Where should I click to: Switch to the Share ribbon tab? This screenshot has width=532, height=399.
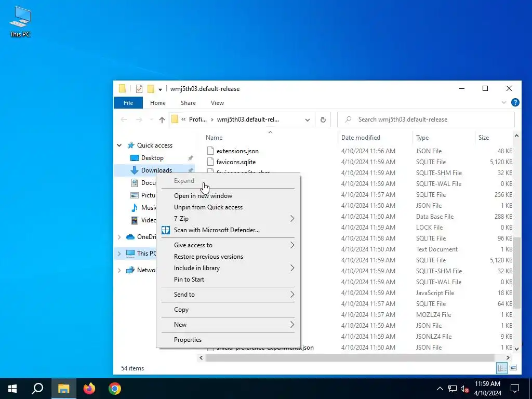(x=188, y=103)
